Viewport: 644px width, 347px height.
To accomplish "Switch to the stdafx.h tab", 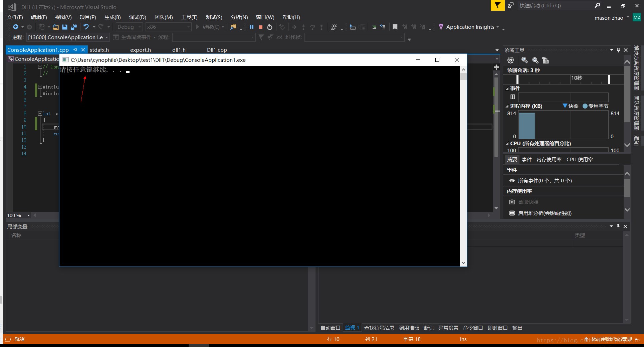I will [99, 50].
